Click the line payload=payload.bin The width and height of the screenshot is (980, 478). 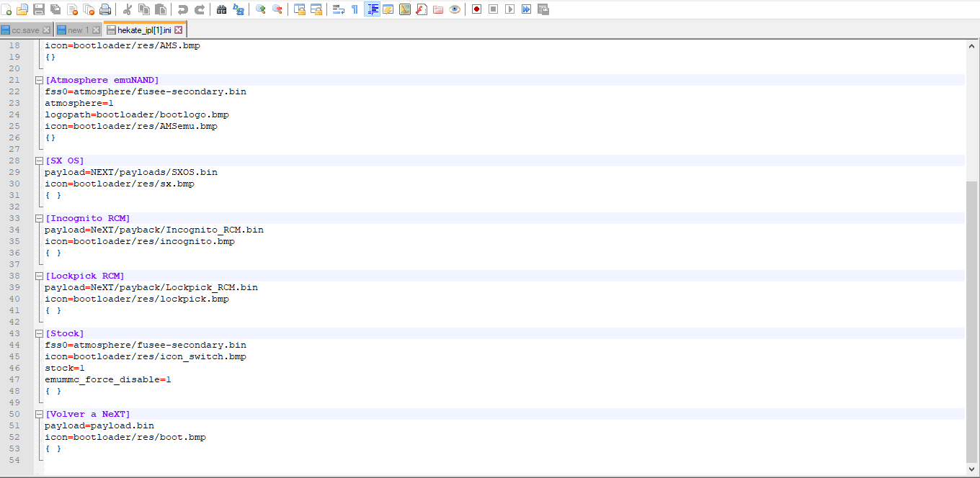(x=99, y=426)
